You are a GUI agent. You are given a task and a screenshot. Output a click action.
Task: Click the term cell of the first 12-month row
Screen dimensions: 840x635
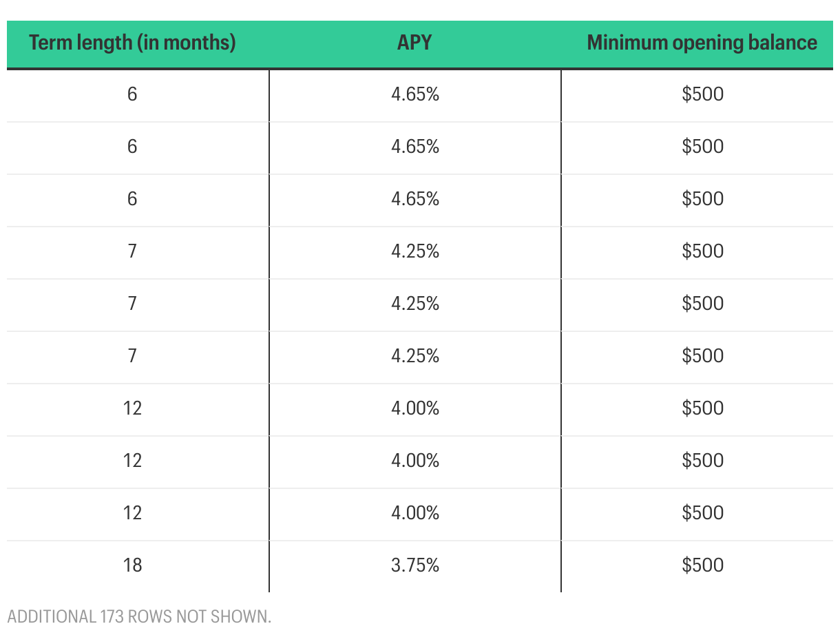click(132, 408)
